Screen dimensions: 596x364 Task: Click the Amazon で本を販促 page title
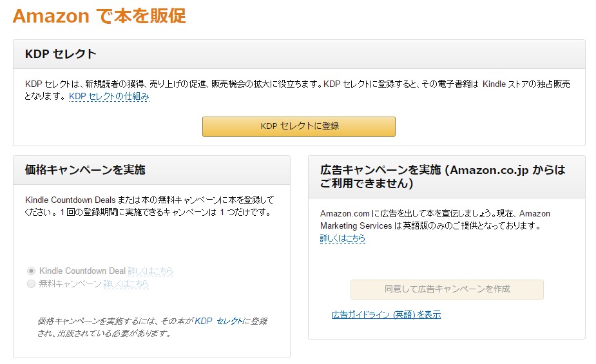(99, 16)
